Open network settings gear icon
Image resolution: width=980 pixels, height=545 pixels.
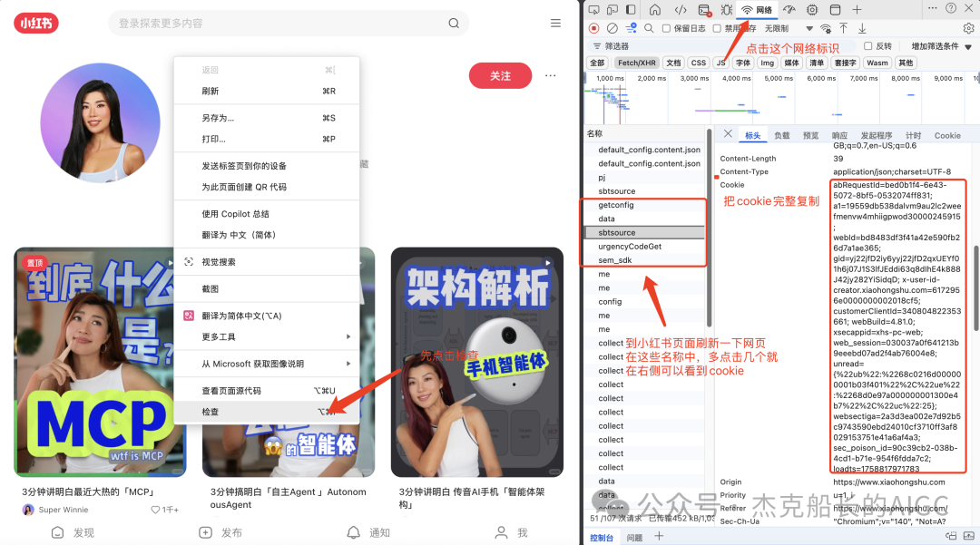968,28
